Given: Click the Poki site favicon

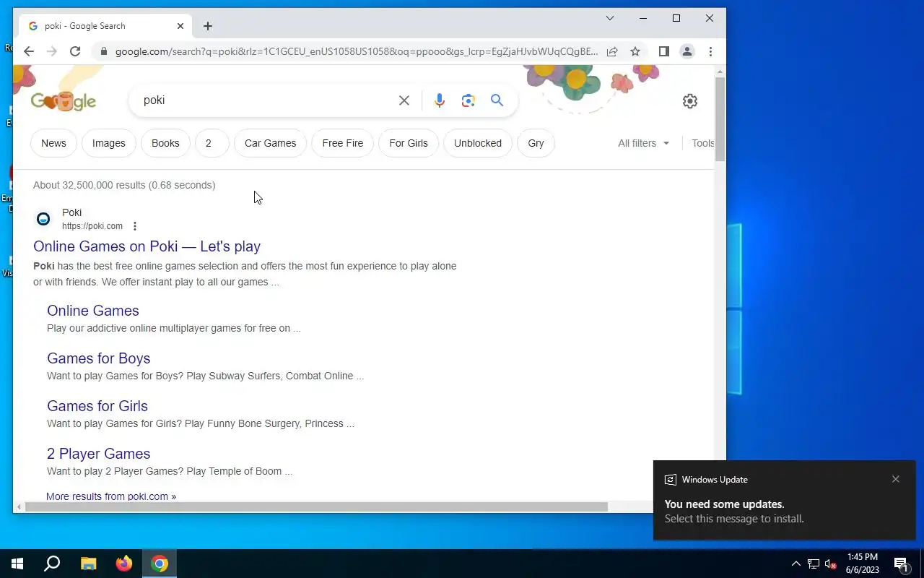Looking at the screenshot, I should [x=43, y=219].
